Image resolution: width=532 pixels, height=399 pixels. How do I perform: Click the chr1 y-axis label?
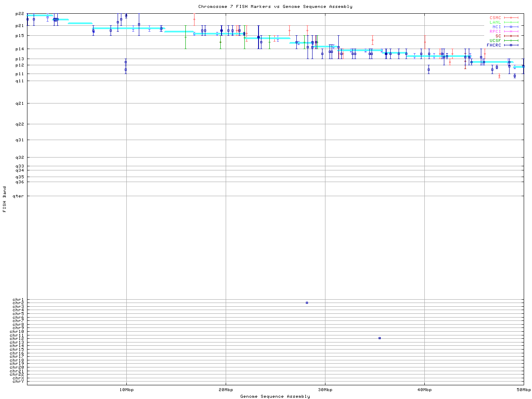click(18, 300)
